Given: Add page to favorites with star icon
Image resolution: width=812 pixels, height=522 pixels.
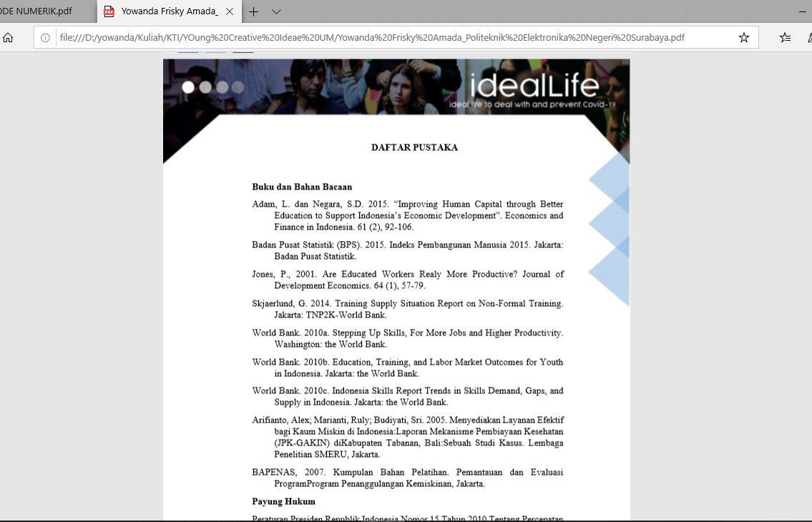Looking at the screenshot, I should pyautogui.click(x=743, y=38).
